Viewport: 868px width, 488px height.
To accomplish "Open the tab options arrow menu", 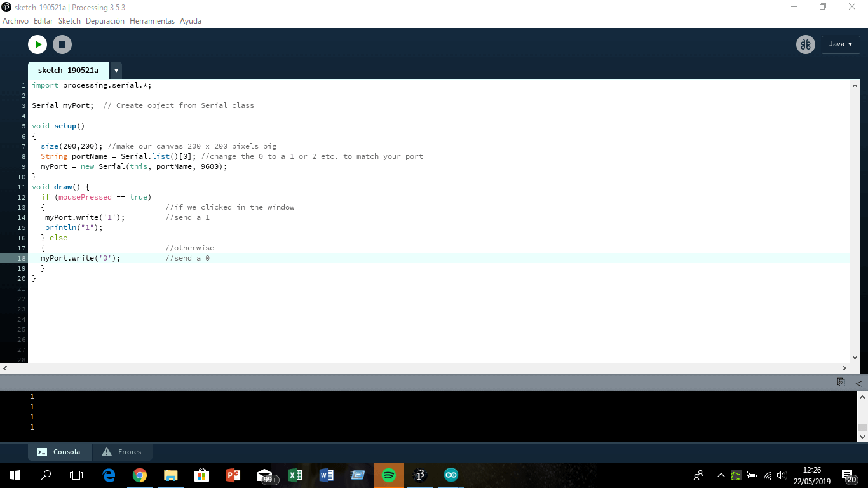I will click(116, 70).
